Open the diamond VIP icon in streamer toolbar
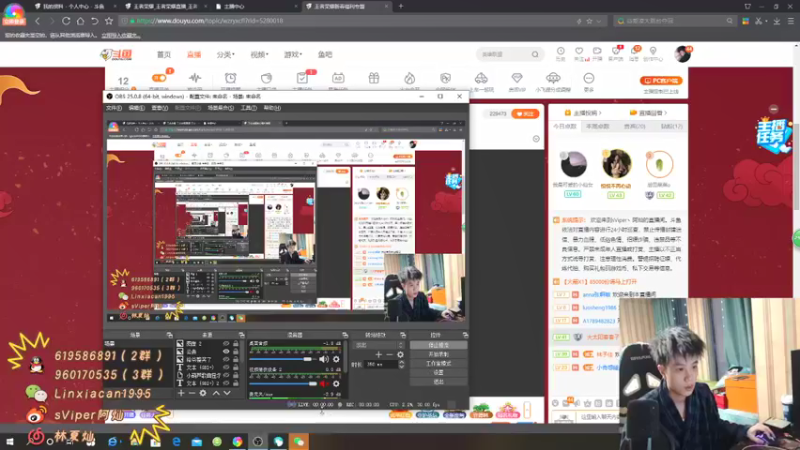Image resolution: width=800 pixels, height=450 pixels. 516,78
